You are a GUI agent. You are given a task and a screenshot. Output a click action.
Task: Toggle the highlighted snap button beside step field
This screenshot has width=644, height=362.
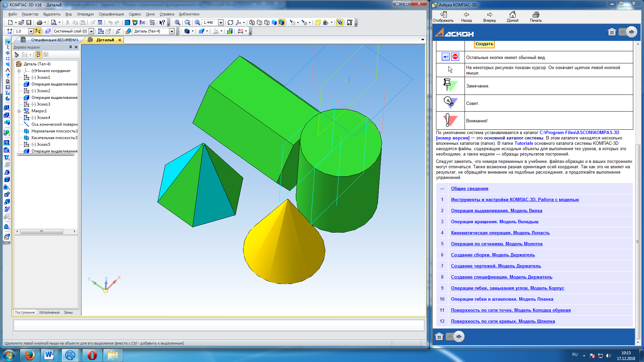click(x=38, y=31)
